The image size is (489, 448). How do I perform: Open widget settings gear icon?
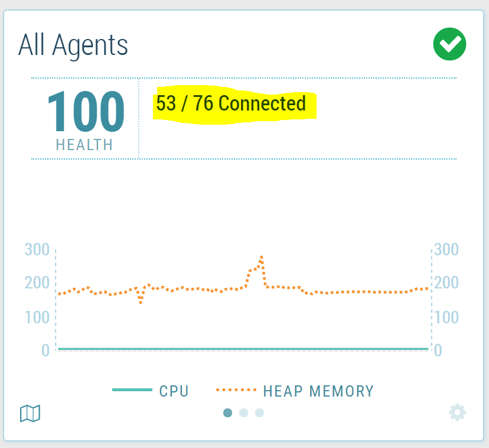(457, 412)
